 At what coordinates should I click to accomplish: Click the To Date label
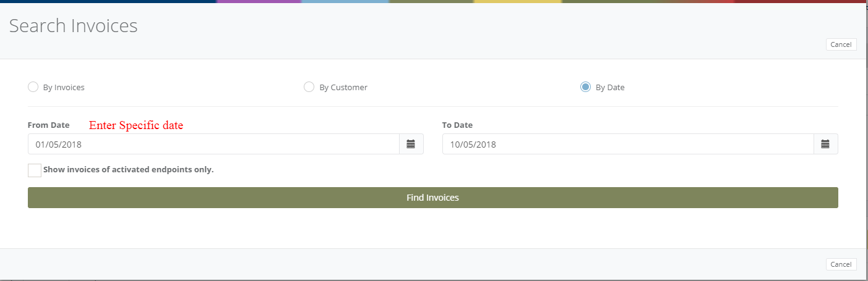457,125
